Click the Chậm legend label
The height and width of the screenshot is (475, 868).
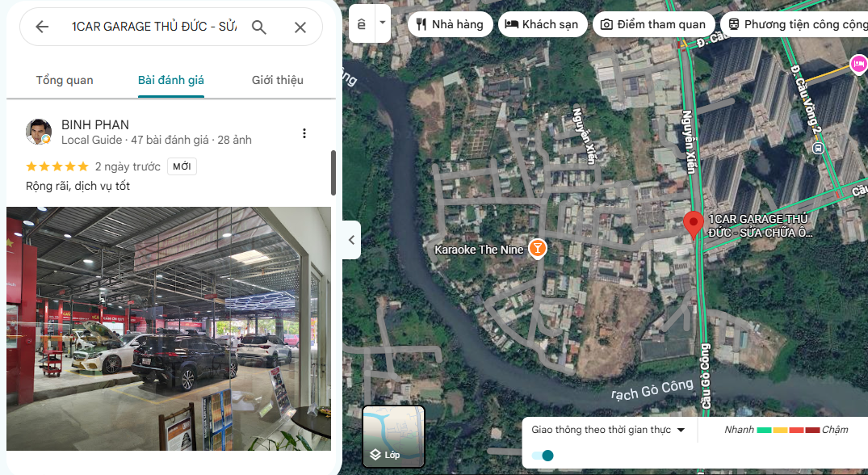click(x=835, y=430)
